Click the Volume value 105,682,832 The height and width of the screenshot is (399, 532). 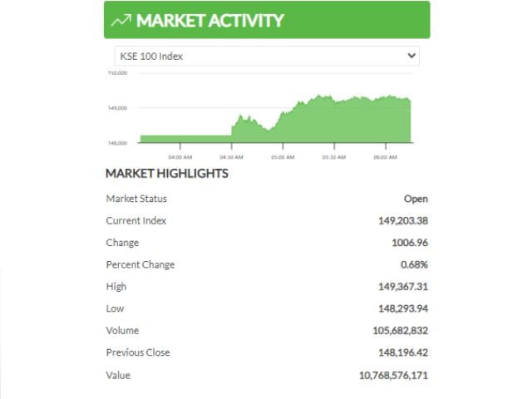tap(401, 331)
